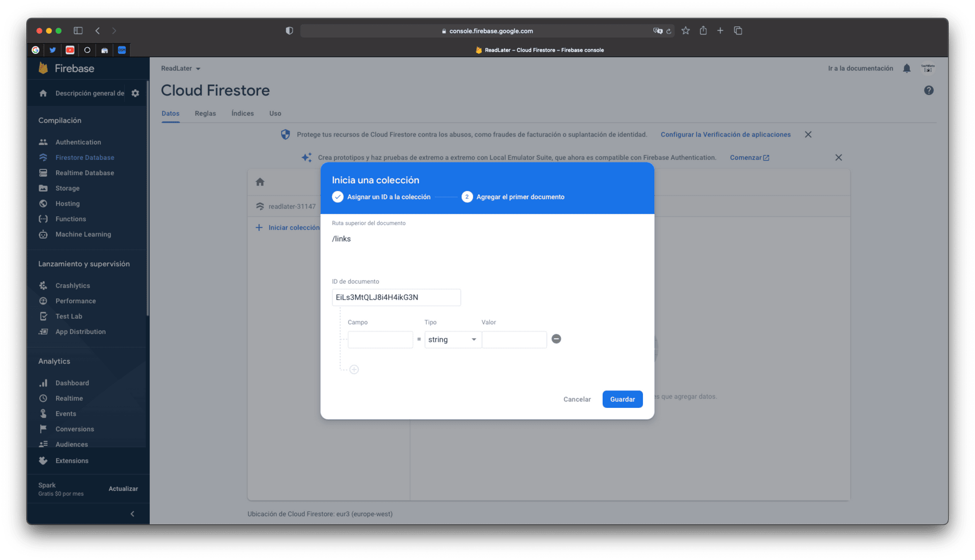Click the Campo name input

[x=380, y=339]
